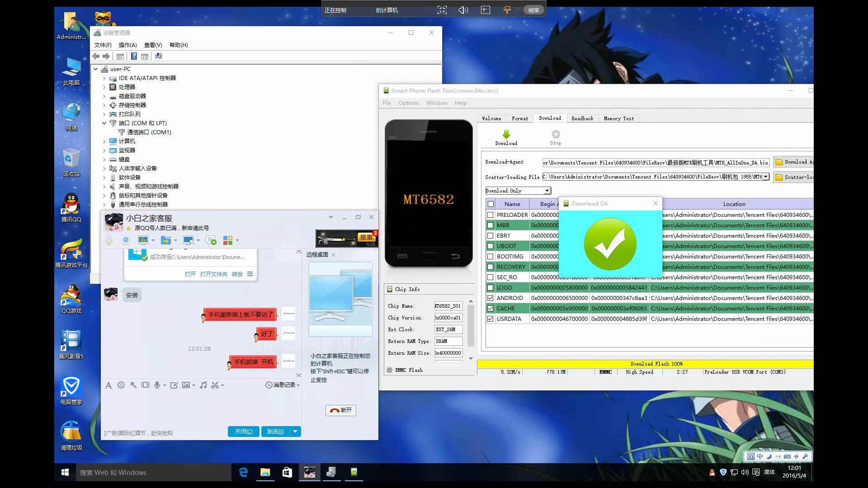Expand the IDE ATA/ATAPI controllers node
This screenshot has height=488, width=868.
click(x=104, y=78)
